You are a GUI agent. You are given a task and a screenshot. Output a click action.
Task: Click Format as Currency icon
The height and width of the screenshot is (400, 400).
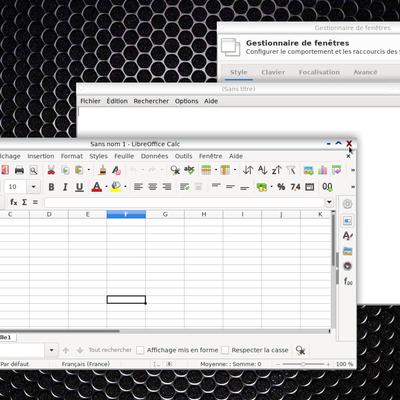[262, 187]
